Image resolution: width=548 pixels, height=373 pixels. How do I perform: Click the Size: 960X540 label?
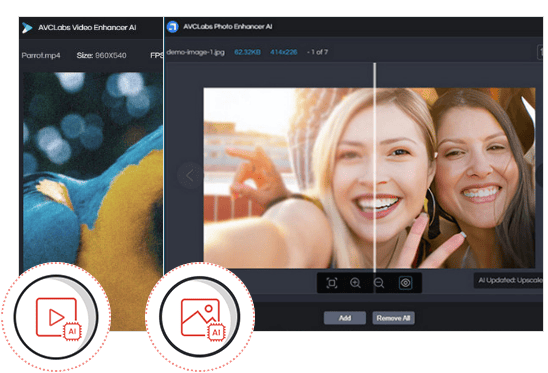[101, 55]
